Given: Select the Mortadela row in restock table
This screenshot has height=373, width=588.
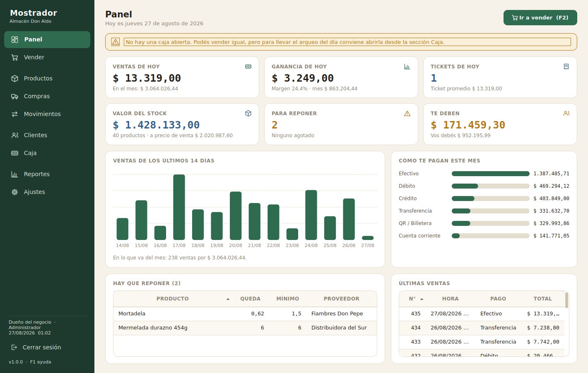Looking at the screenshot, I should 245,314.
